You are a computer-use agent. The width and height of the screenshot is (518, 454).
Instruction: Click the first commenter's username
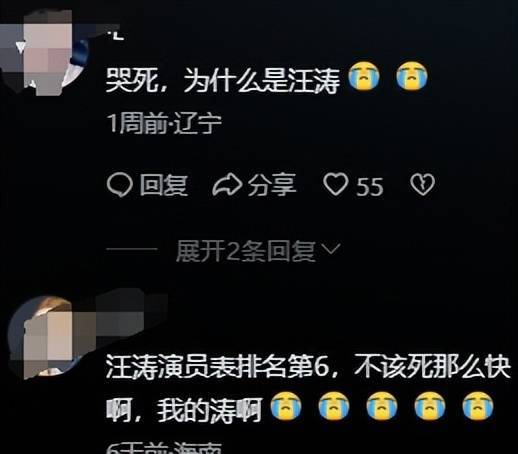coord(117,36)
